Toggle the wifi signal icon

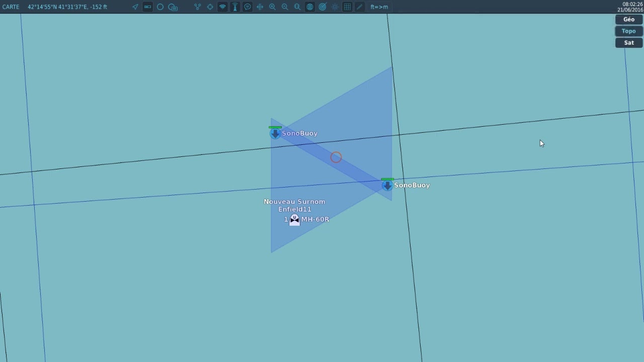pos(222,7)
